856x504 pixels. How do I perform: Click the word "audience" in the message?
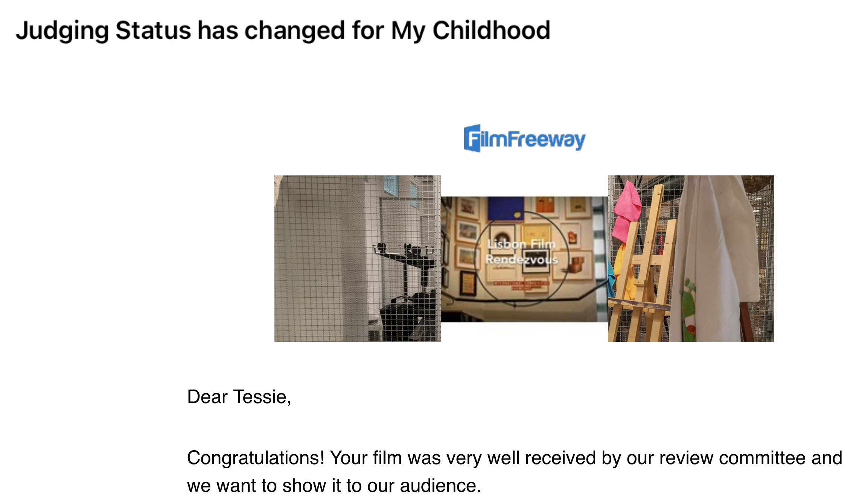[x=439, y=486]
